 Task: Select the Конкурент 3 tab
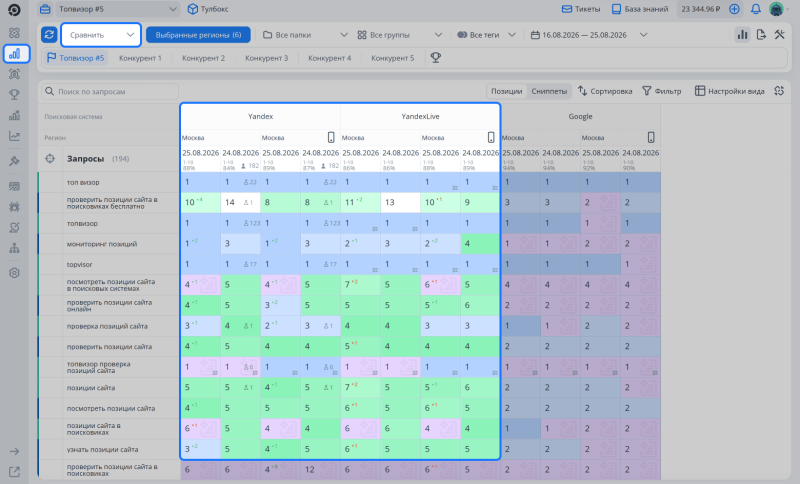[x=266, y=58]
